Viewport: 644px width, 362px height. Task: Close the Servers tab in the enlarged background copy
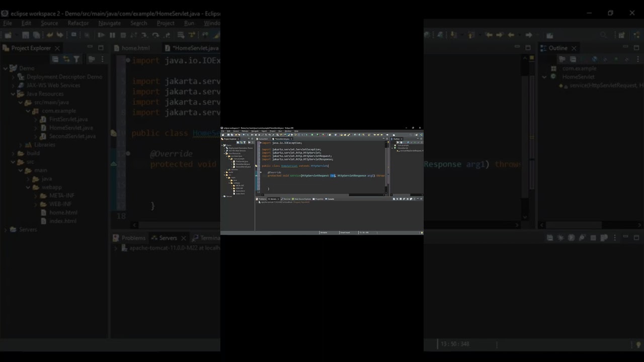coord(184,238)
